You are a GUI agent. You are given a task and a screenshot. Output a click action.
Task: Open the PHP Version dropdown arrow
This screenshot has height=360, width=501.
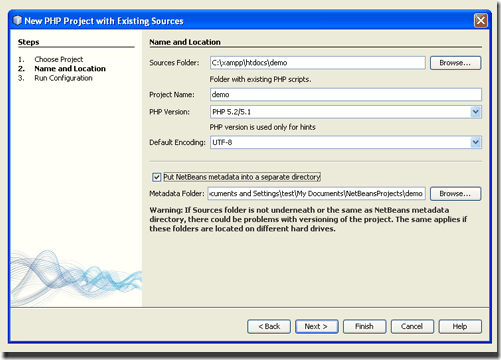[x=476, y=112]
